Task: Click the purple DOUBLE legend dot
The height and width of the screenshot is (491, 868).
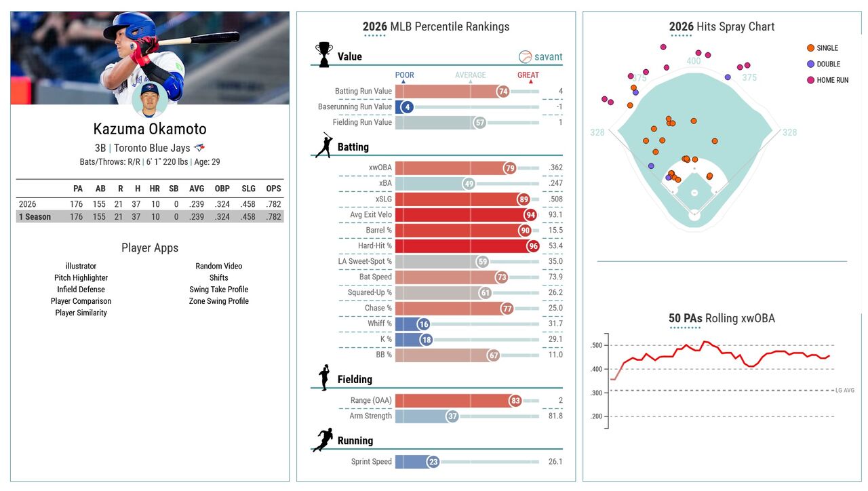Action: pyautogui.click(x=810, y=64)
